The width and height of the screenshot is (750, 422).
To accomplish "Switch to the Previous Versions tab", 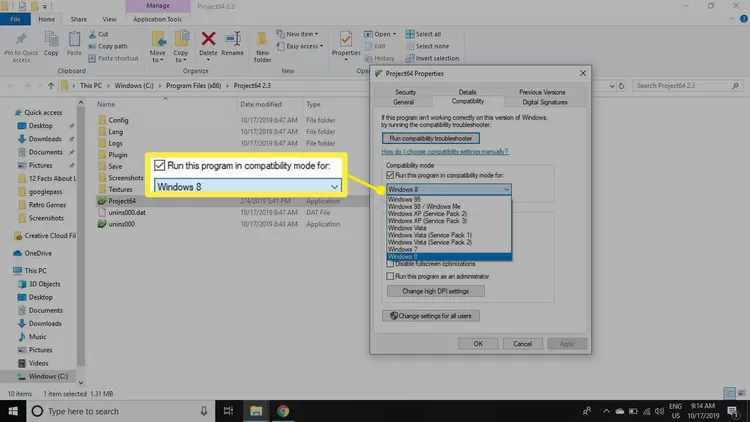I will (542, 92).
